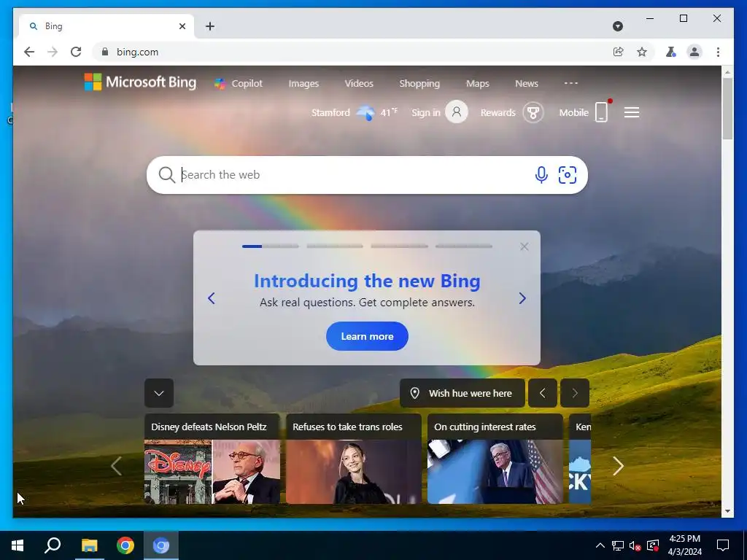Open the On cutting interest rates story

tap(495, 459)
